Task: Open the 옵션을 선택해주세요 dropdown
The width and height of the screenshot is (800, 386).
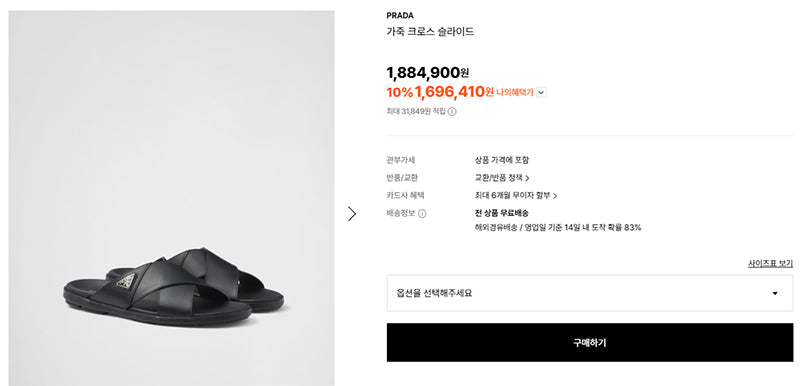Action: click(590, 293)
